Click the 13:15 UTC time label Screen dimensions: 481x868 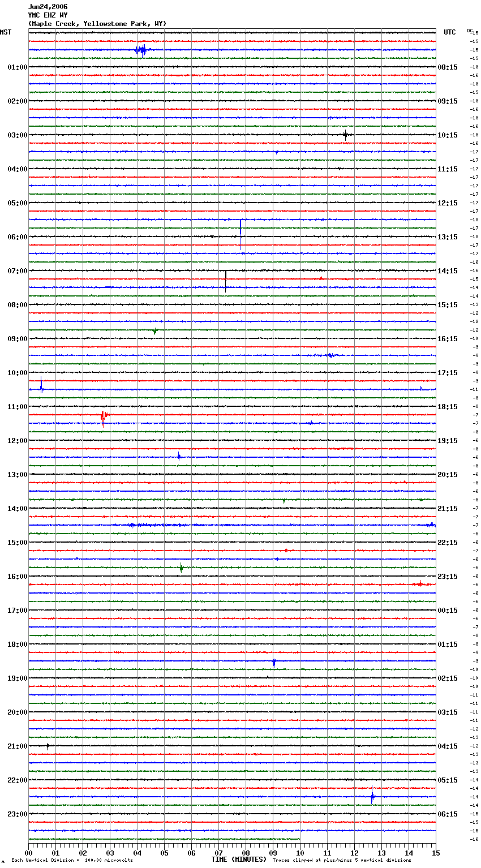tap(448, 237)
